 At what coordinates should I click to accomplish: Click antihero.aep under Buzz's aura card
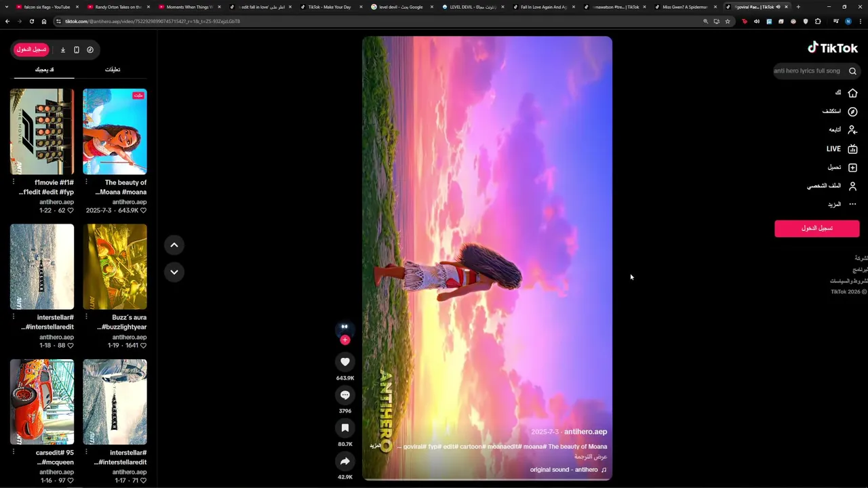pos(130,337)
